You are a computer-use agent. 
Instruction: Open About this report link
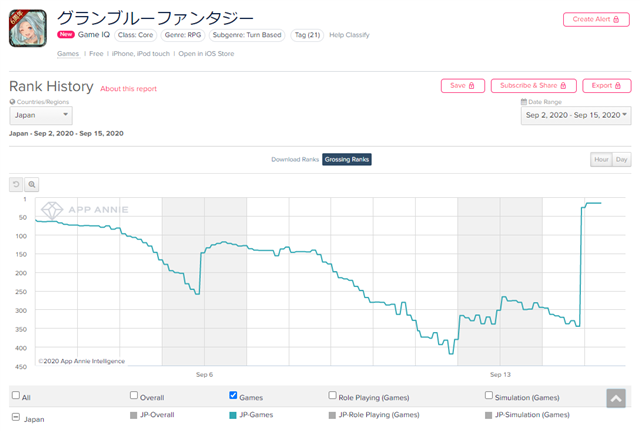[x=129, y=89]
